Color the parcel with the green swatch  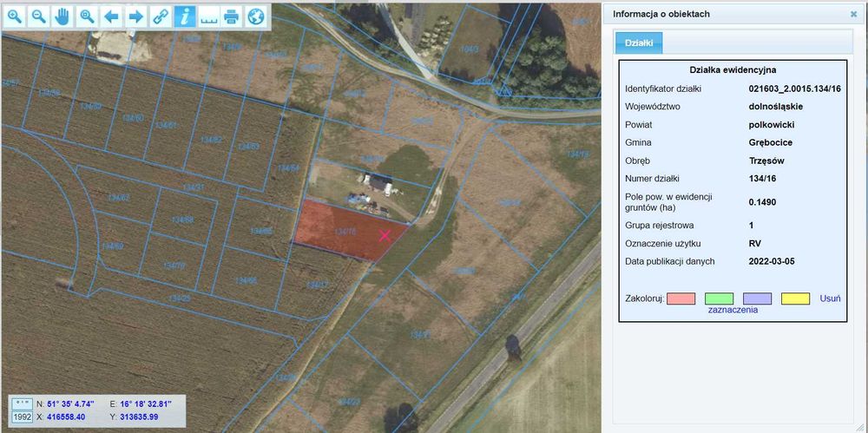coord(719,299)
